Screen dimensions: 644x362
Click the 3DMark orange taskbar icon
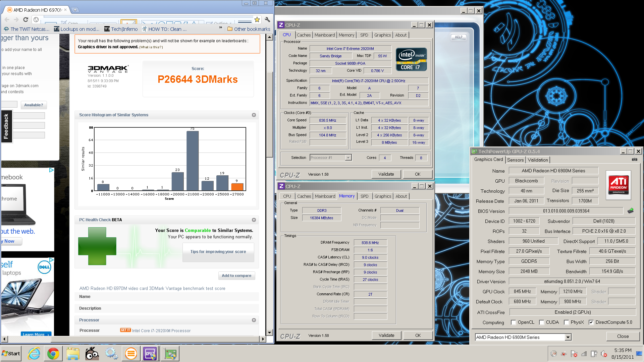point(131,354)
